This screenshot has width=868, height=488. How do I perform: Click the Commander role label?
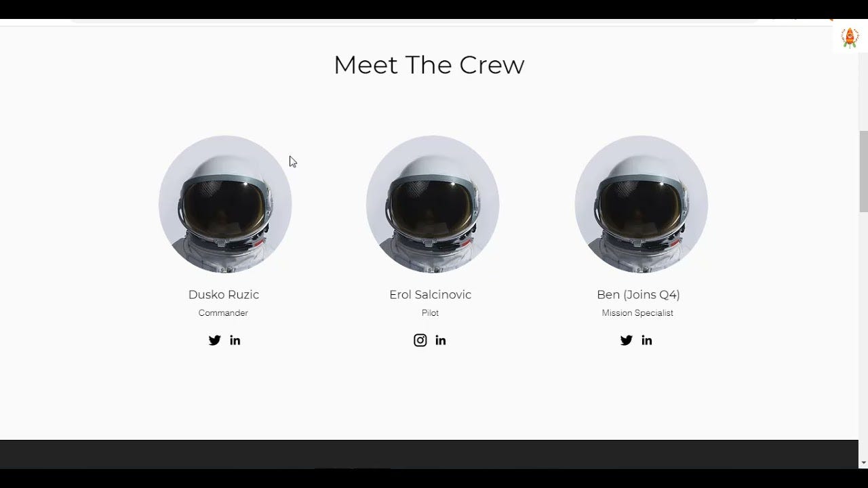223,313
